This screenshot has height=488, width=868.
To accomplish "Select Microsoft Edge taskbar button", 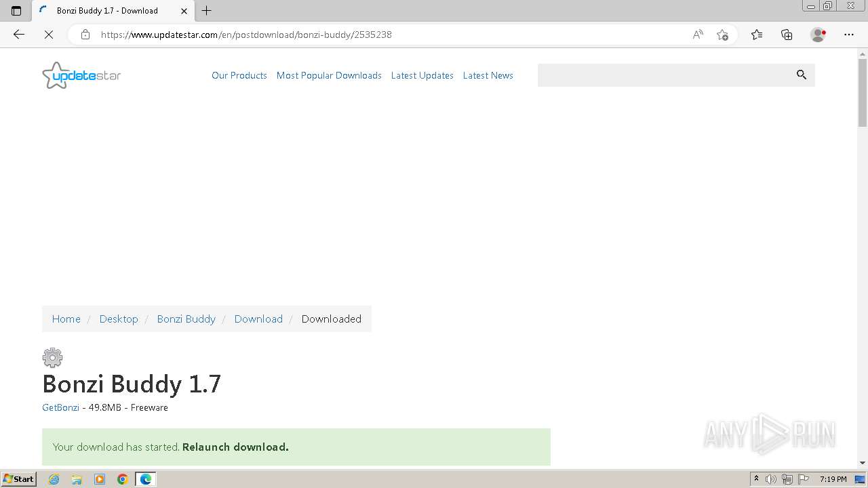I will (x=146, y=479).
